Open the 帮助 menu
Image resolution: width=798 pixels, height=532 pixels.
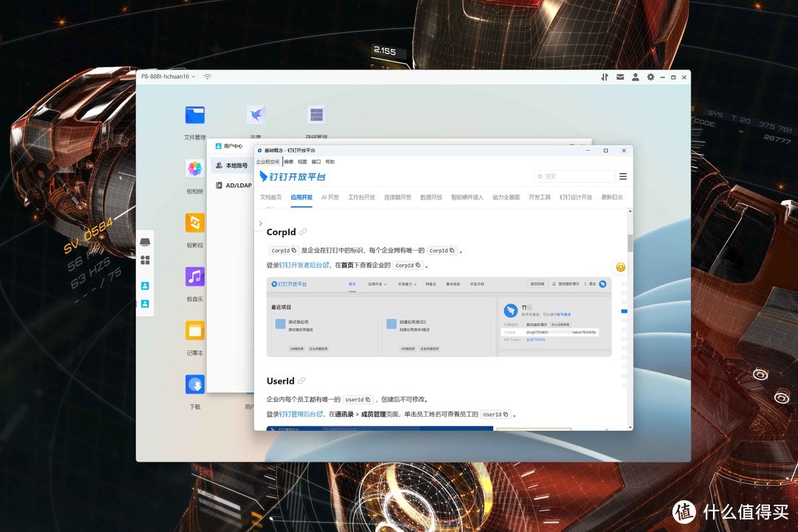[x=330, y=162]
